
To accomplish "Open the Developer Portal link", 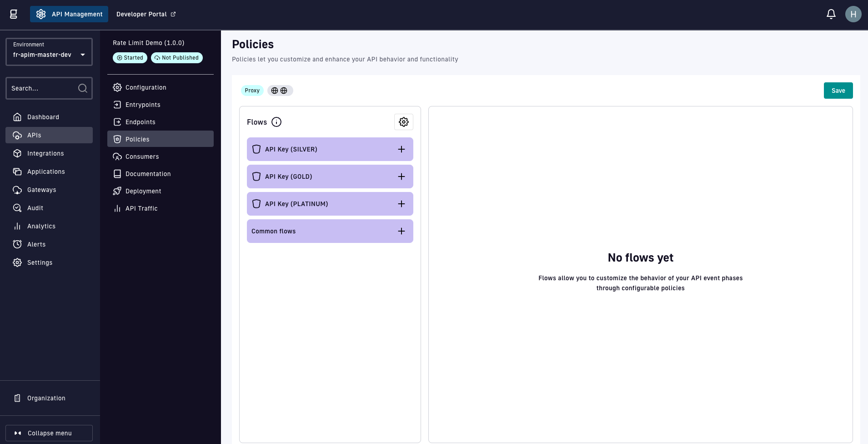I will 146,14.
